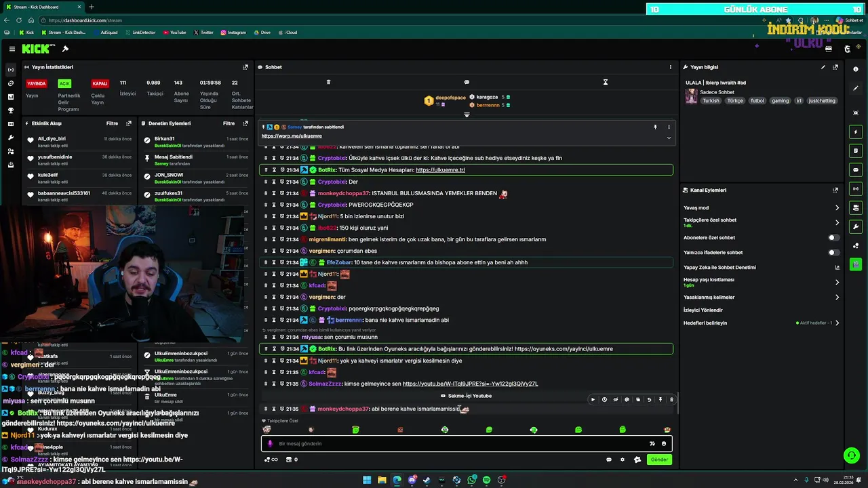The image size is (868, 488).
Task: Open the ulkuemre.tr link in BotRix message
Action: coord(440,170)
